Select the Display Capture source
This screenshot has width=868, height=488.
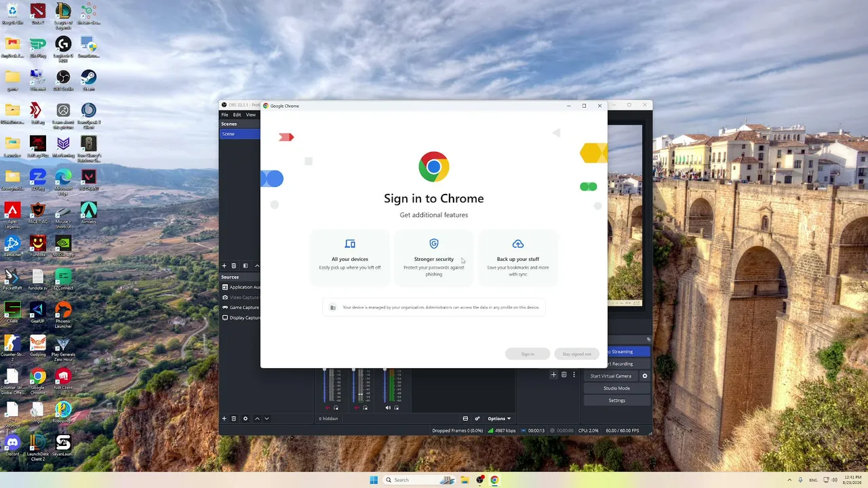coord(241,318)
